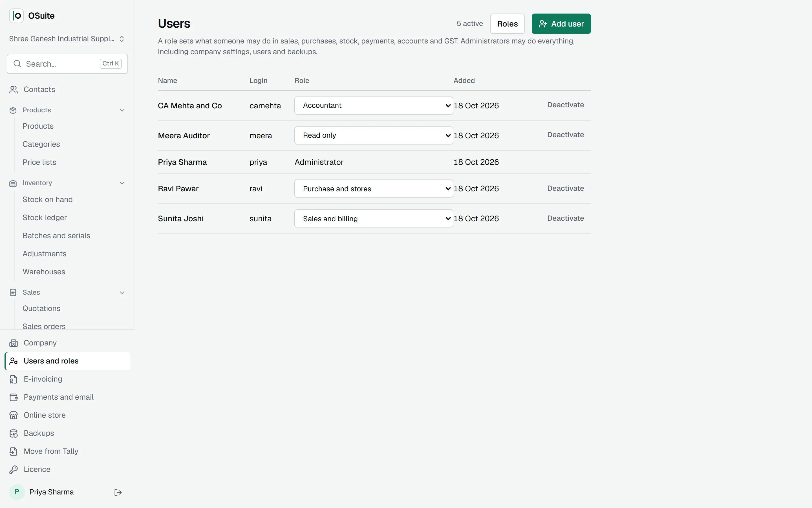This screenshot has height=508, width=812.
Task: Open the company switcher for Shree Ganesh
Action: [67, 39]
